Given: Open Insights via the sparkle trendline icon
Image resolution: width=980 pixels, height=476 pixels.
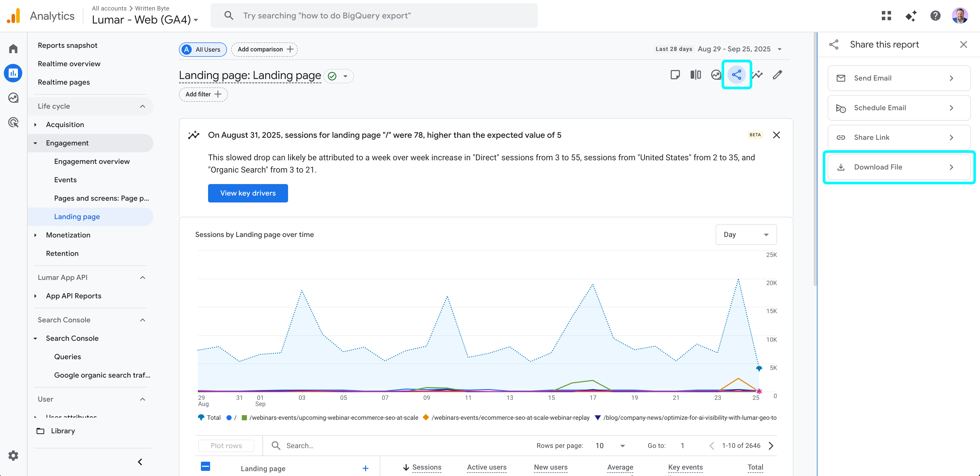Looking at the screenshot, I should point(757,75).
